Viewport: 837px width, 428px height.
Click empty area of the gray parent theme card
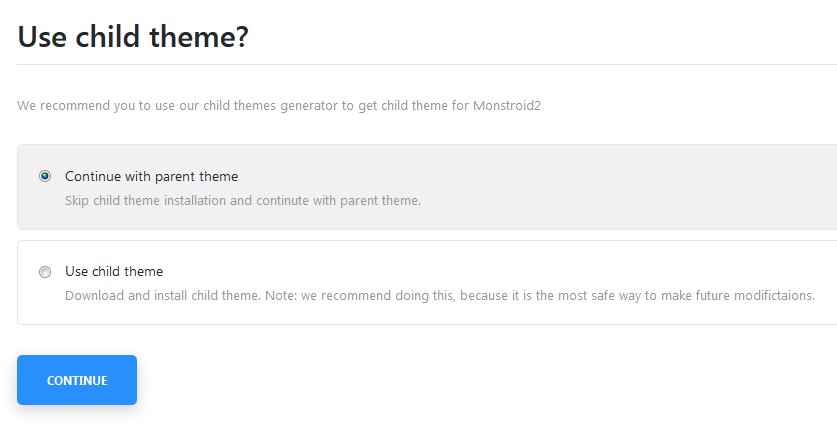(614, 187)
